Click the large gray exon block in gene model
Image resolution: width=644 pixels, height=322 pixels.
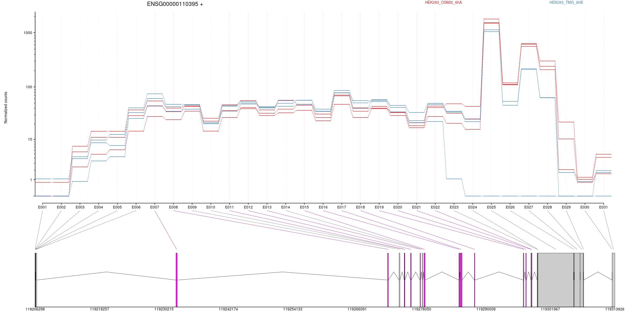pos(556,280)
